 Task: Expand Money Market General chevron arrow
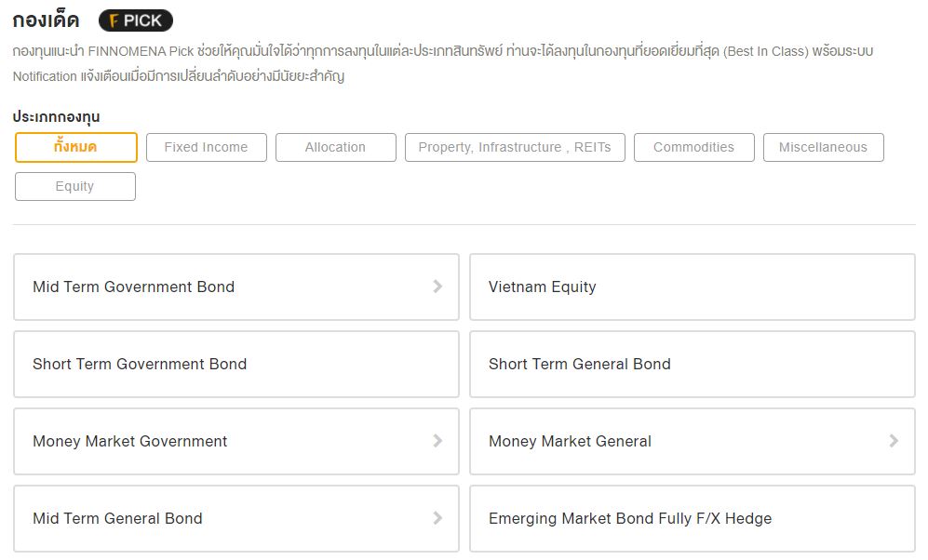[x=894, y=441]
